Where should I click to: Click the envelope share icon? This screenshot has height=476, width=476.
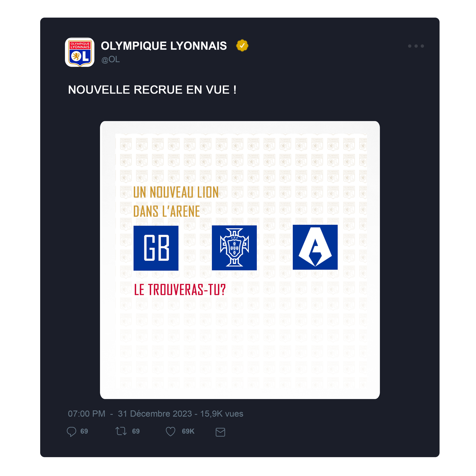pyautogui.click(x=220, y=432)
